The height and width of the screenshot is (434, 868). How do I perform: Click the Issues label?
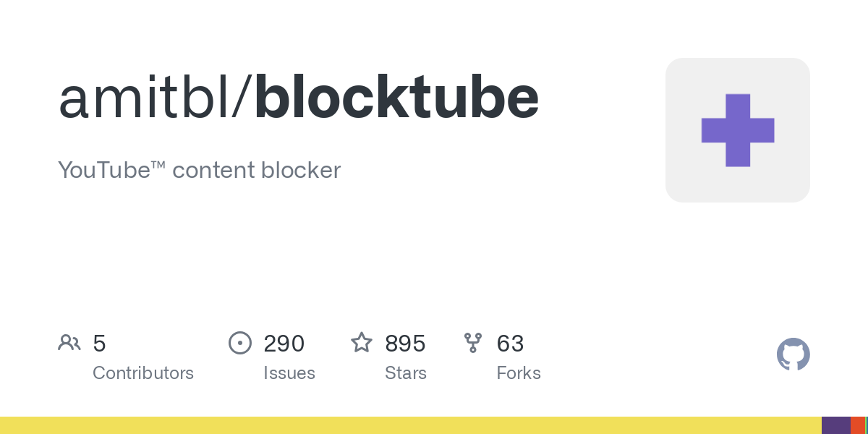point(289,373)
